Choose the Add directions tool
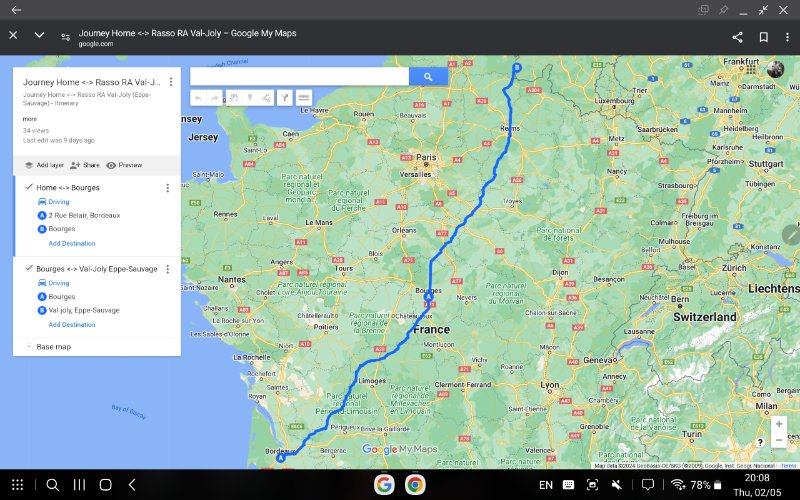 click(284, 98)
